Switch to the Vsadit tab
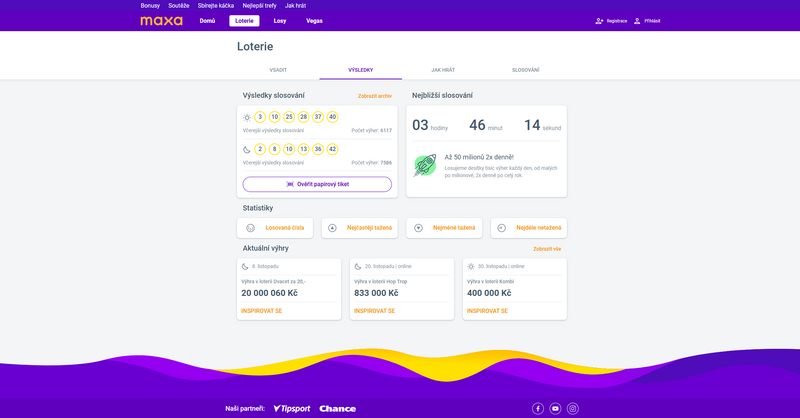 coord(278,70)
